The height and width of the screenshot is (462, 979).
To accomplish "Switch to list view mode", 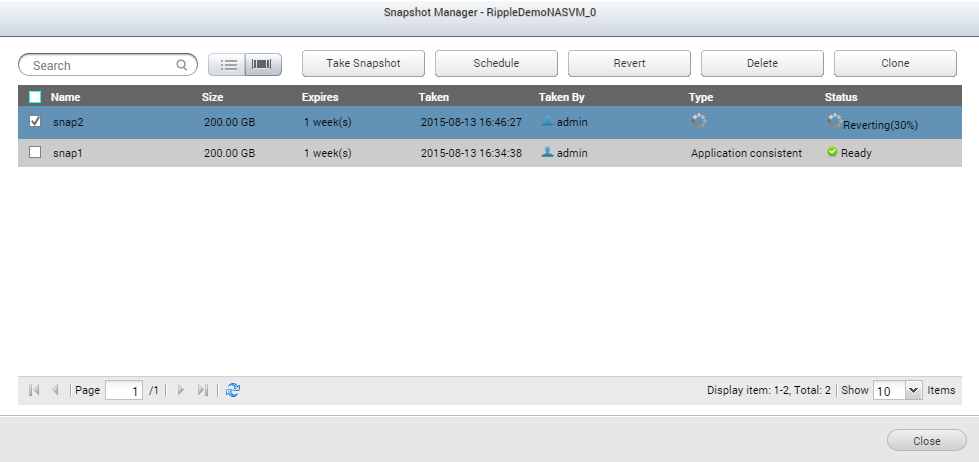I will click(227, 64).
